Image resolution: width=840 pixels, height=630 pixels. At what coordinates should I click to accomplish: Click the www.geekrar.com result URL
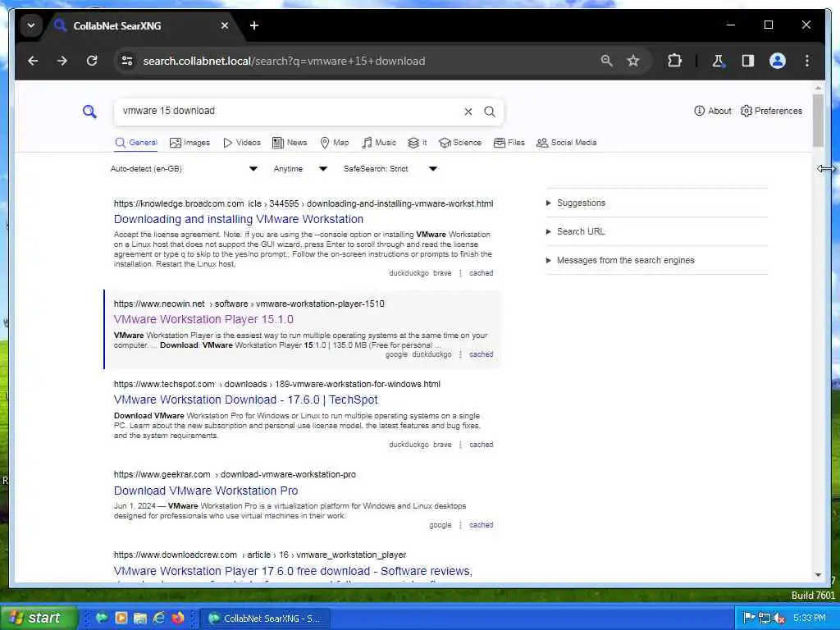pyautogui.click(x=235, y=475)
